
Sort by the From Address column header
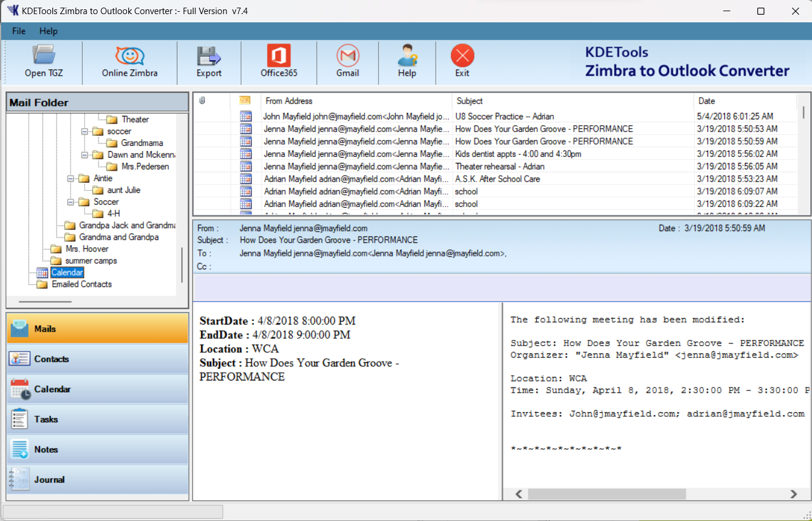(x=356, y=101)
